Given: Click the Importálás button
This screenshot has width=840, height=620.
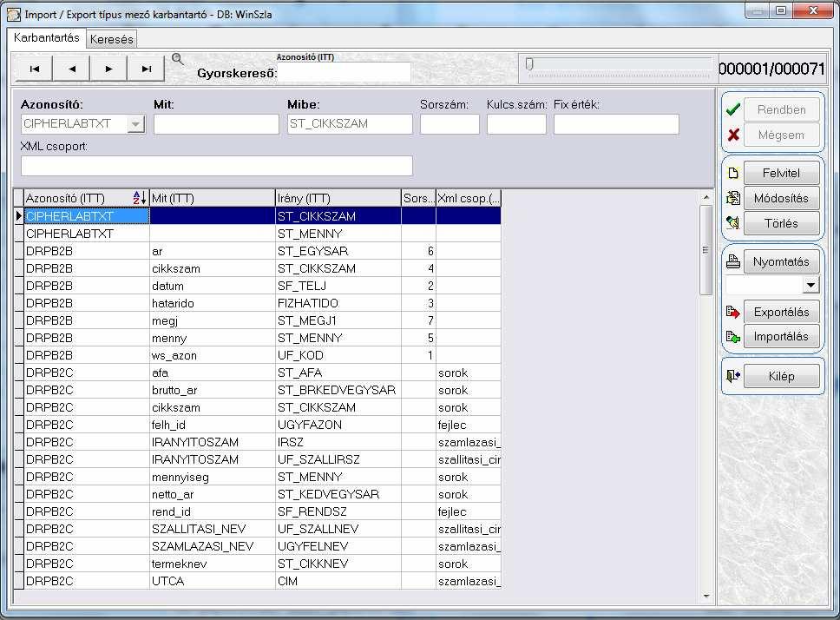Looking at the screenshot, I should [x=782, y=337].
